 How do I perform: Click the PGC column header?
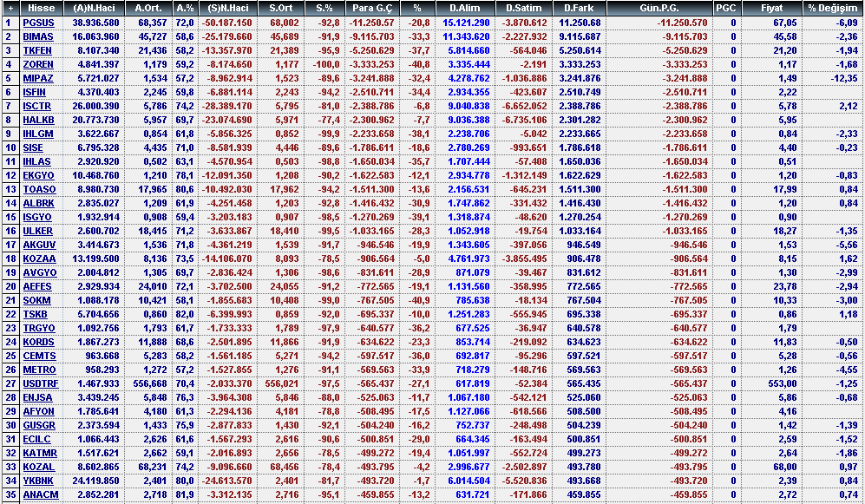pos(725,7)
